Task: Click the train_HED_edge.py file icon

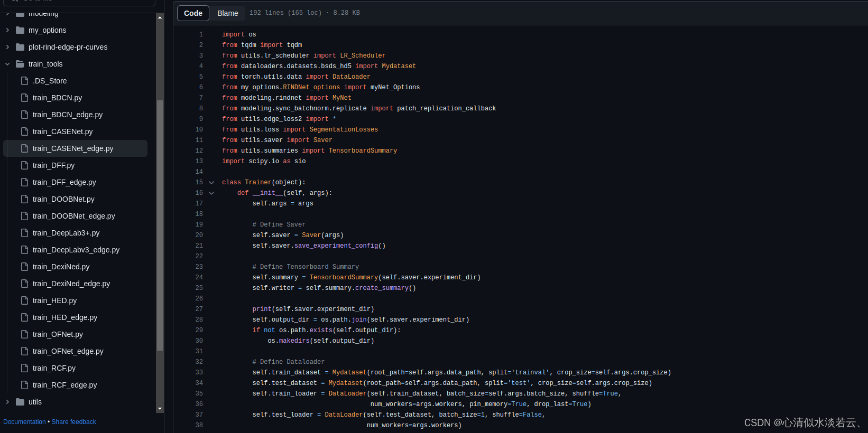Action: coord(24,317)
